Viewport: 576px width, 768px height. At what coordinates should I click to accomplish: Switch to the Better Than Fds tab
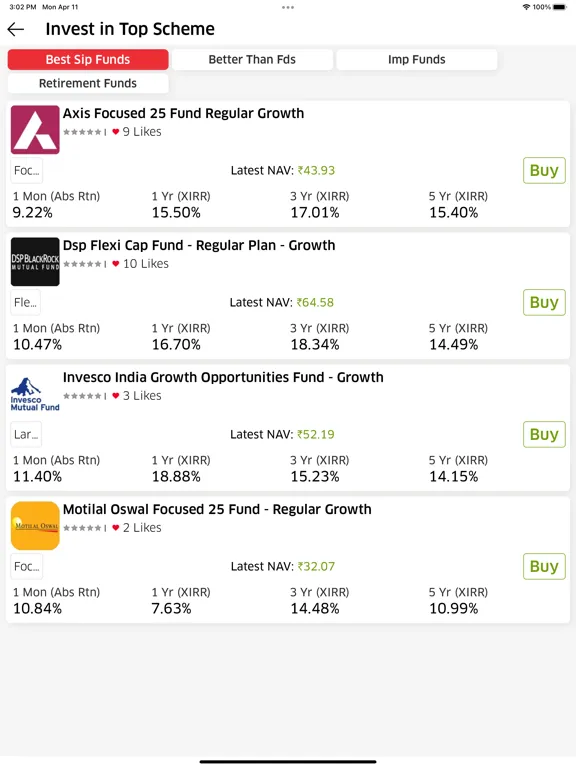tap(252, 59)
